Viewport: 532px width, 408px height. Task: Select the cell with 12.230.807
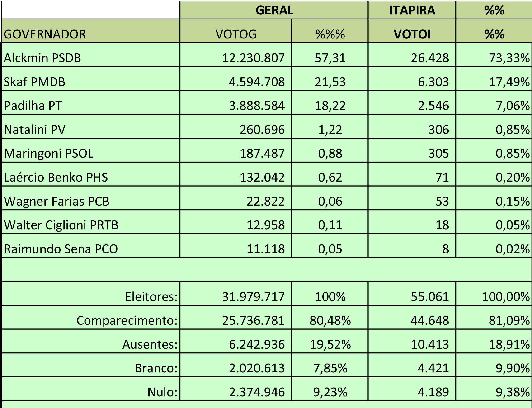[236, 55]
